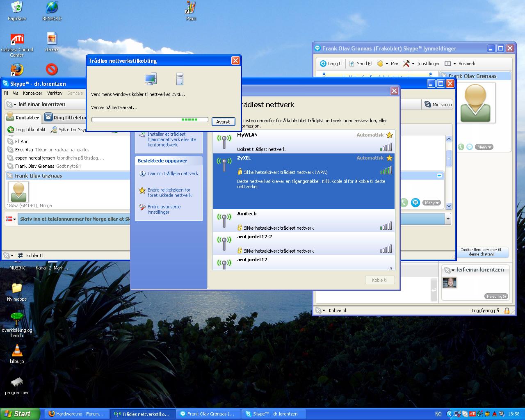Click the Lær om trådløse nettverk info icon
This screenshot has width=525, height=420.
click(x=142, y=173)
